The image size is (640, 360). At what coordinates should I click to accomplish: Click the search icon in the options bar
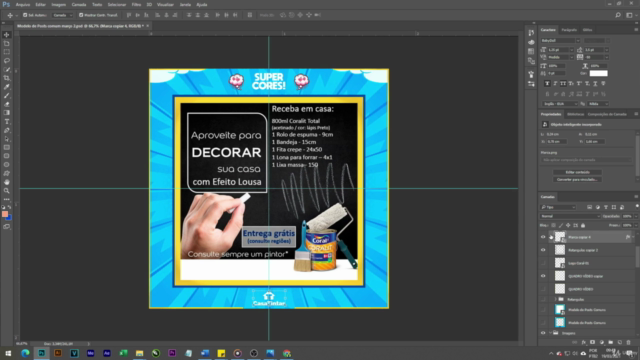618,15
